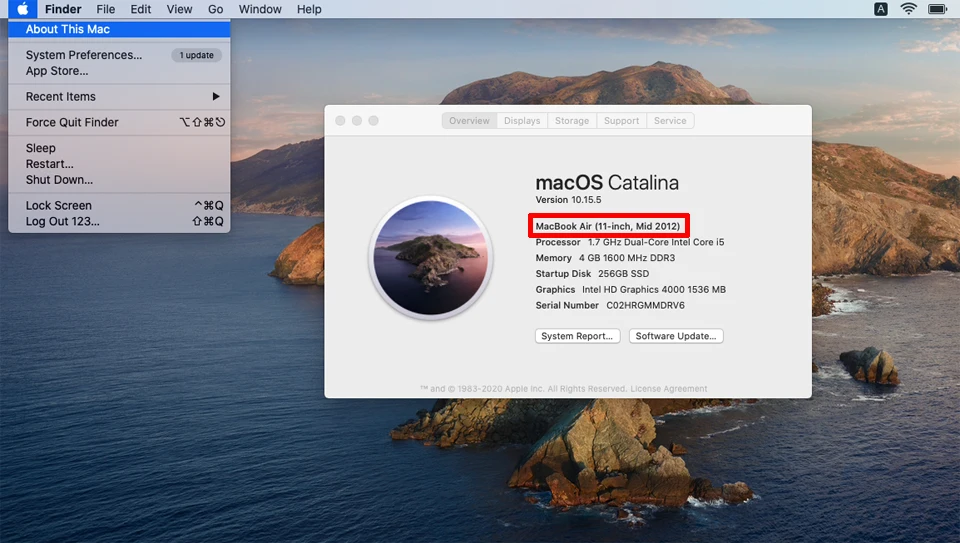
Task: Choose Force Quit Finder
Action: tap(72, 122)
